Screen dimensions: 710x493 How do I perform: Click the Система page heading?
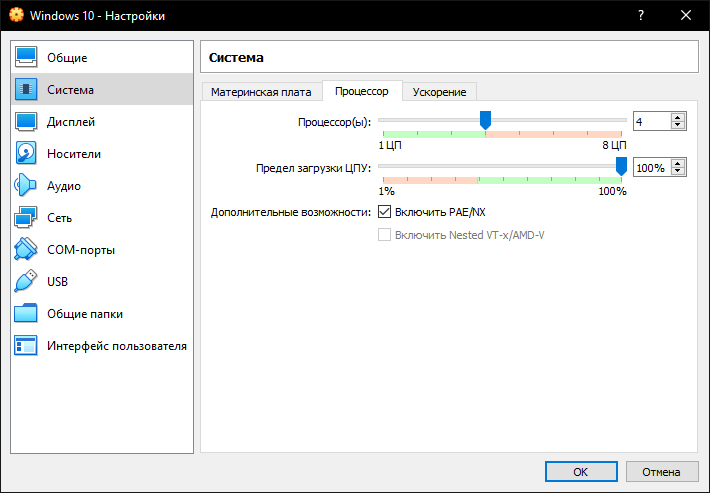[x=236, y=57]
